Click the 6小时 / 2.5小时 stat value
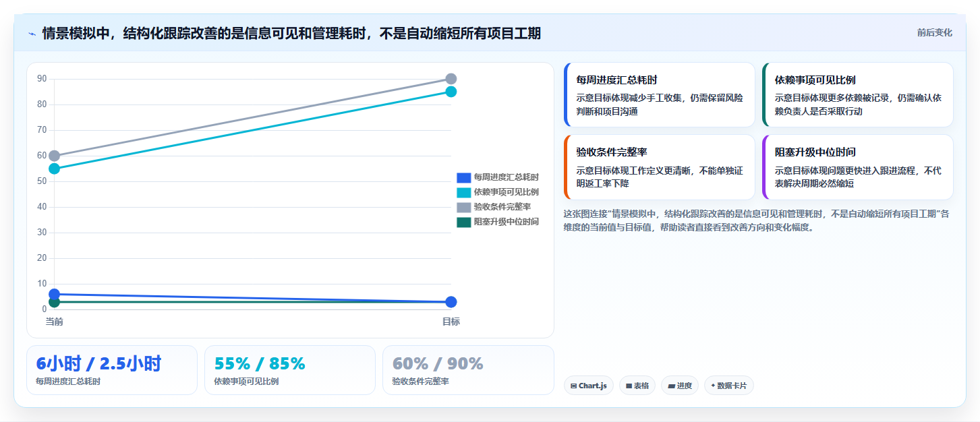980x422 pixels. coord(98,363)
